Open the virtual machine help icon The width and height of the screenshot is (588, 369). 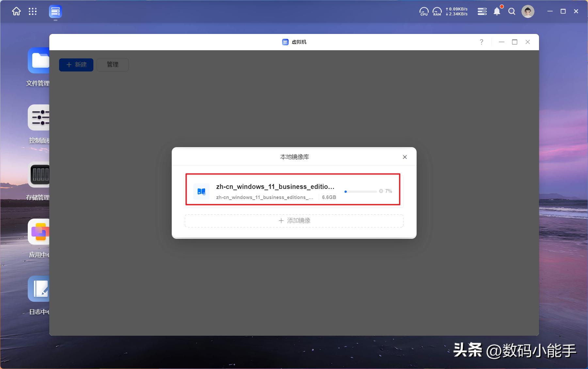tap(481, 42)
